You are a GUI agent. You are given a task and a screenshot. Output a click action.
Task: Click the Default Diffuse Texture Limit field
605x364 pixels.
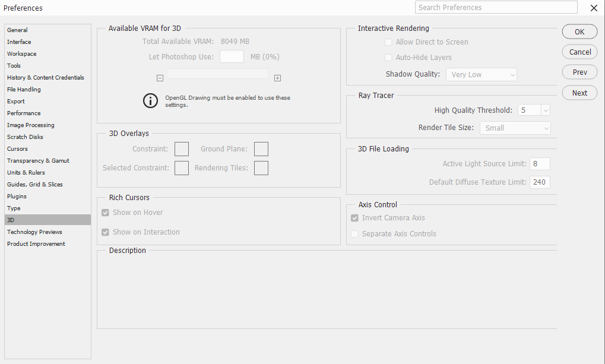(540, 182)
